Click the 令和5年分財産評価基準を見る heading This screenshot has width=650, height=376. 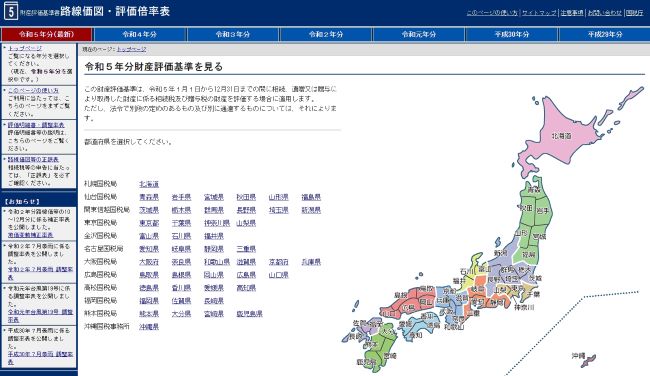click(x=154, y=66)
